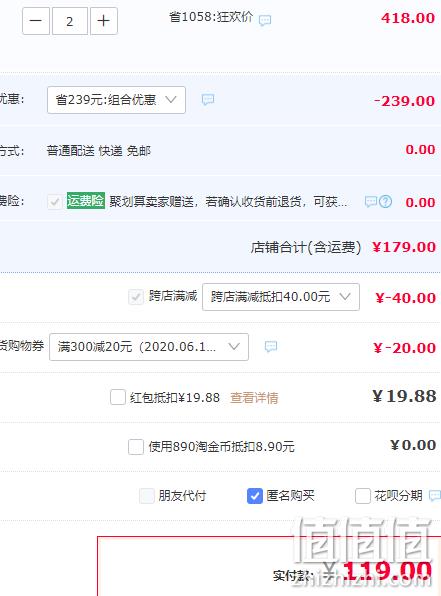This screenshot has height=596, width=441.
Task: Uncheck 匿名购买 option
Action: pyautogui.click(x=255, y=496)
